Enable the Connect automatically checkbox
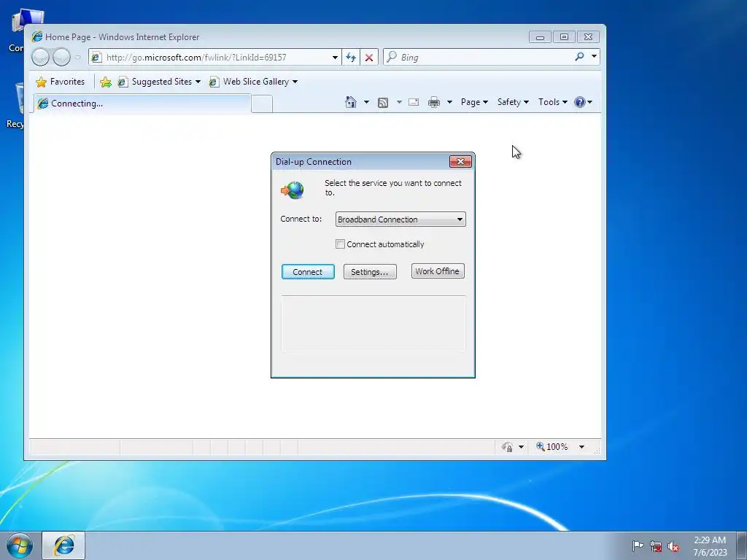This screenshot has height=560, width=747. 340,244
